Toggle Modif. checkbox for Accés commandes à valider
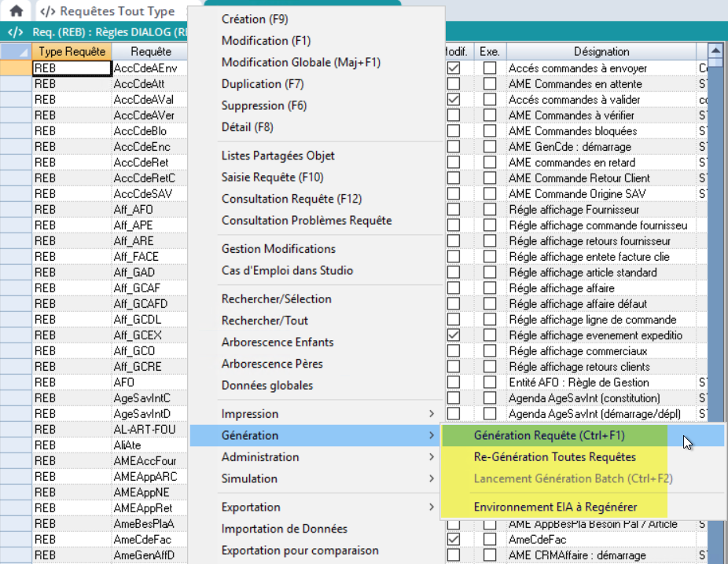This screenshot has height=564, width=728. click(x=454, y=100)
